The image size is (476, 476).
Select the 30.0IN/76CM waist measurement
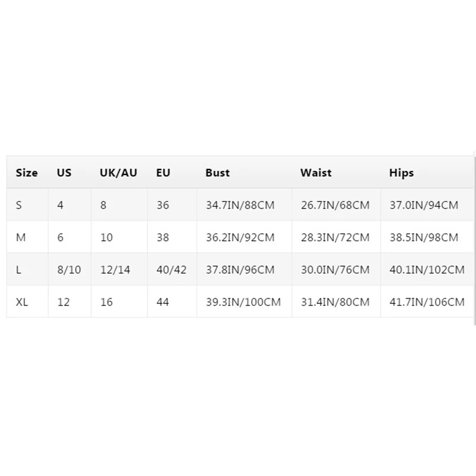335,270
